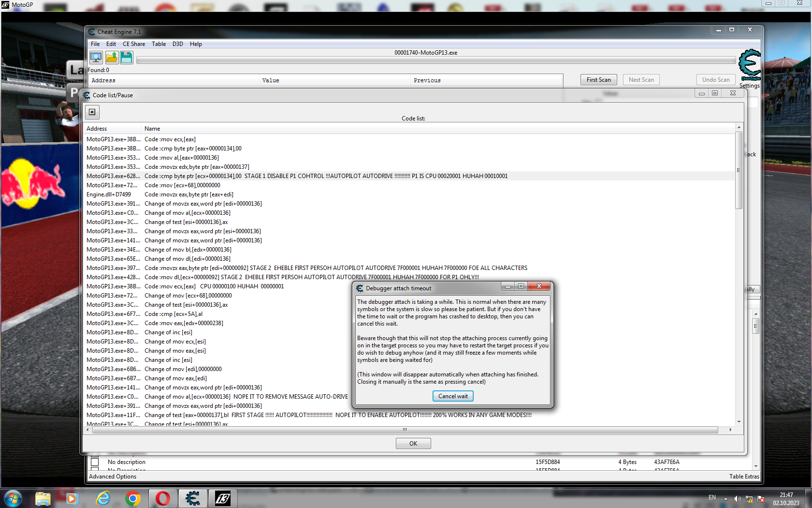Open the Help menu
Image resolution: width=812 pixels, height=508 pixels.
pyautogui.click(x=196, y=44)
